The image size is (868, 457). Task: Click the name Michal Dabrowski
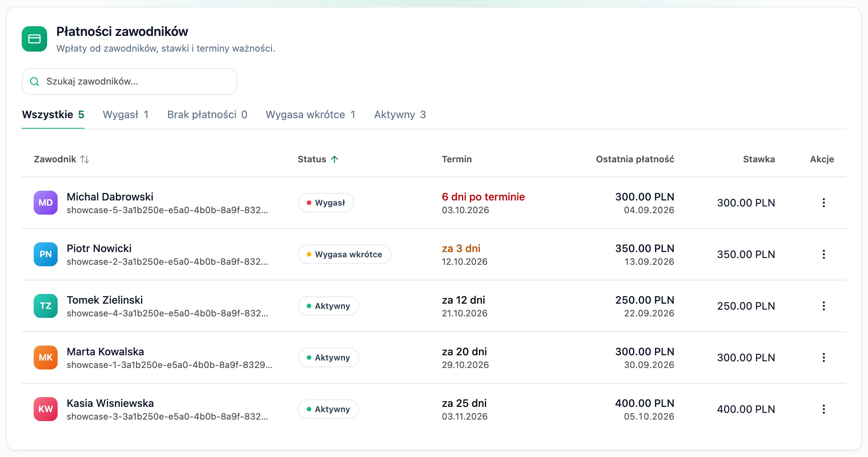(x=110, y=197)
